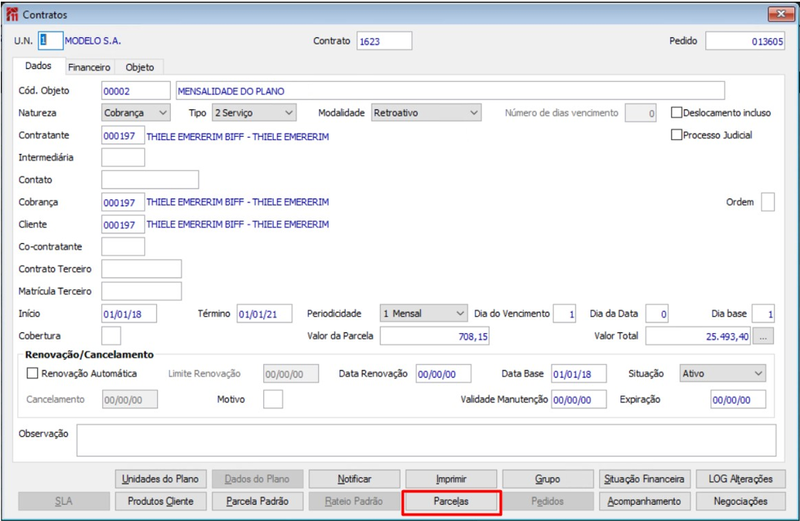Click the Parcelas button
The width and height of the screenshot is (800, 521).
(451, 502)
